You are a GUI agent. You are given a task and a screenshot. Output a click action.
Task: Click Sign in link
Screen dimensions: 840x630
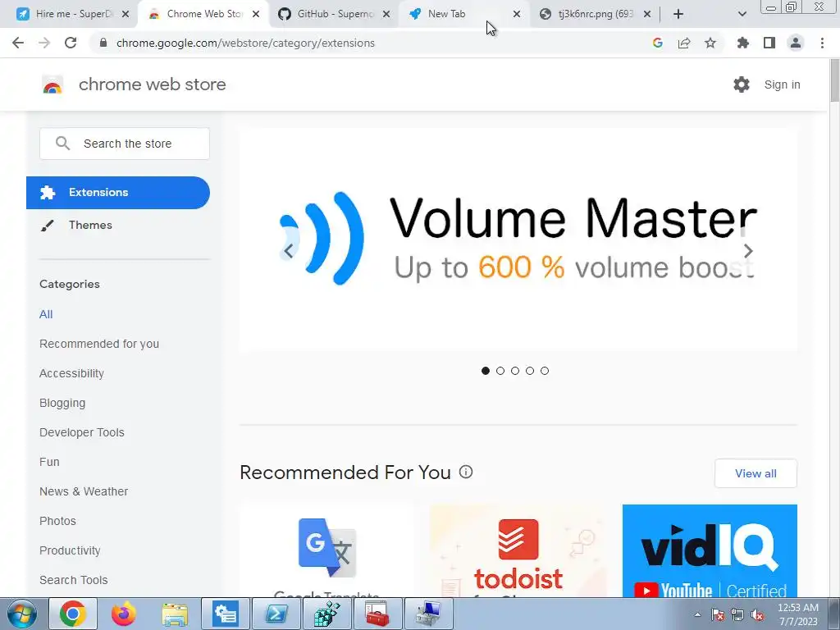coord(782,84)
